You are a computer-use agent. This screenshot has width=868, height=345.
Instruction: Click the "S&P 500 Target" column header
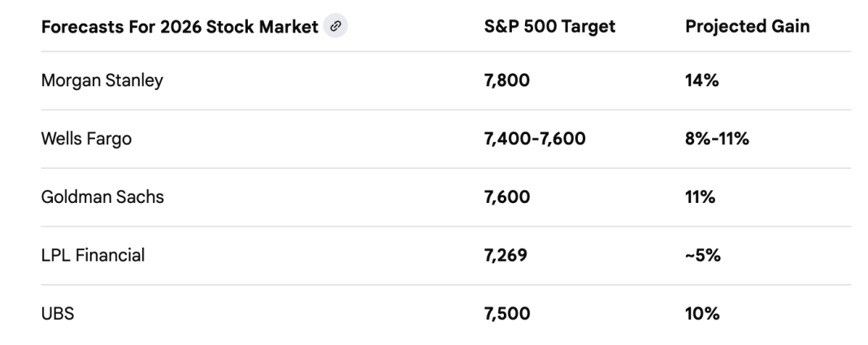549,26
